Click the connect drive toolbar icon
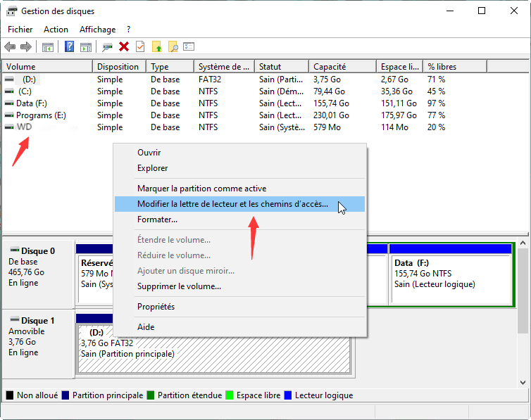This screenshot has height=420, width=531. (x=107, y=46)
